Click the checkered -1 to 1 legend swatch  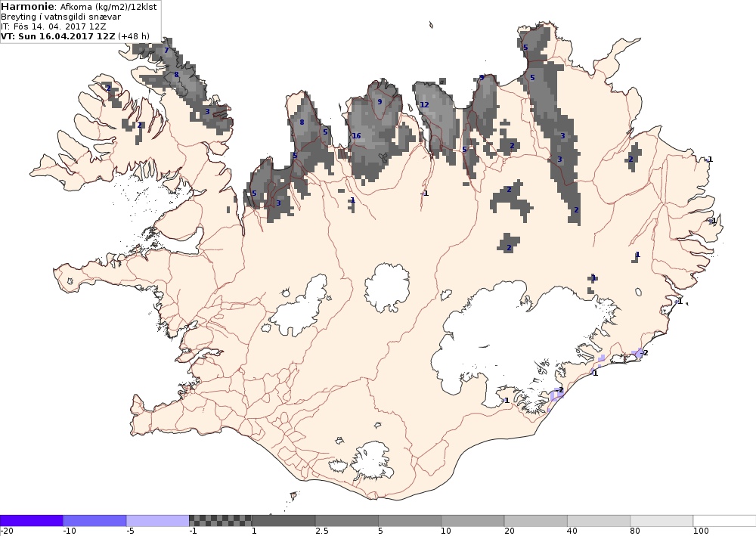(x=220, y=521)
